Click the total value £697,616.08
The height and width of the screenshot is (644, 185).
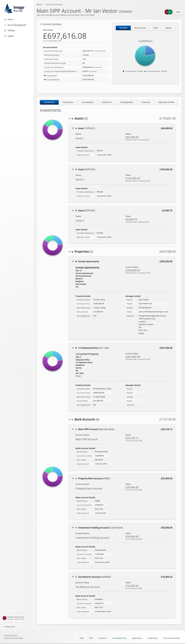click(x=65, y=36)
